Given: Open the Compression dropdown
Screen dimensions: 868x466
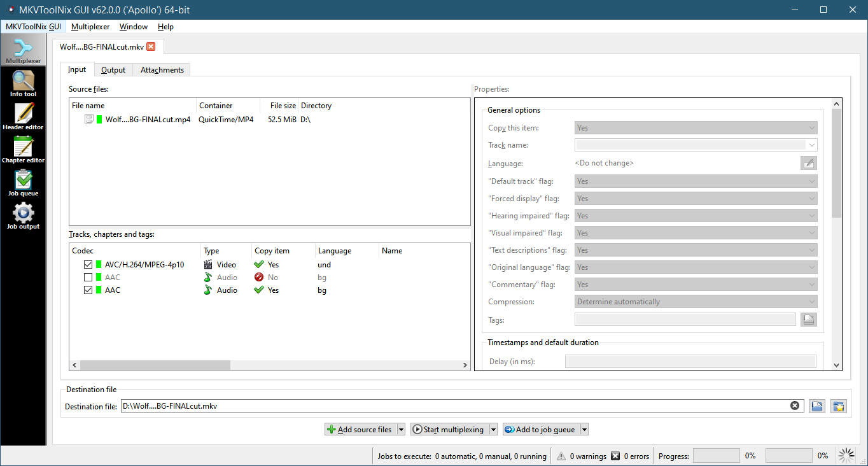Looking at the screenshot, I should 696,302.
